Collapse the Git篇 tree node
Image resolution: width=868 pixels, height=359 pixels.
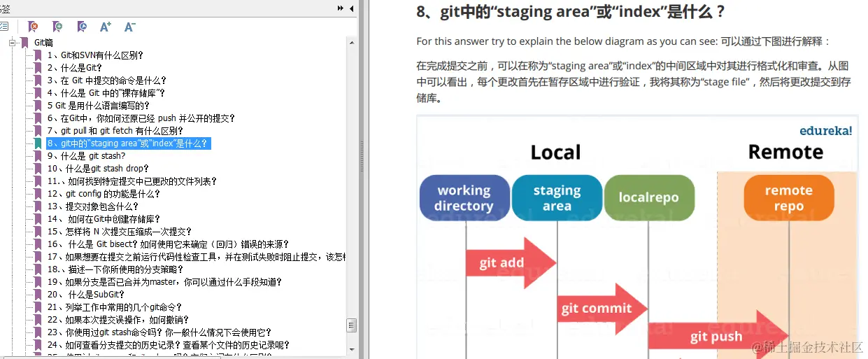click(12, 43)
